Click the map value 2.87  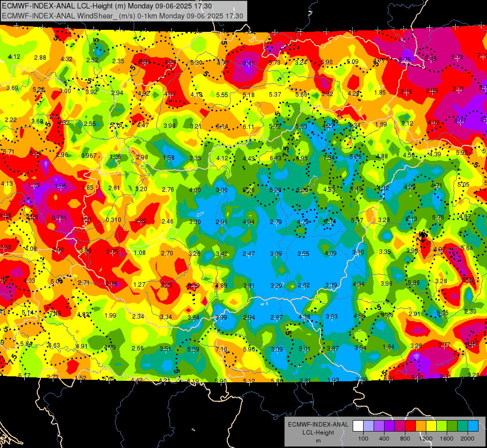pyautogui.click(x=276, y=317)
